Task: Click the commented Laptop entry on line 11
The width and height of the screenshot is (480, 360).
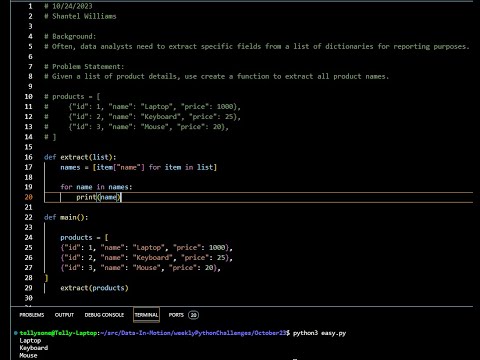Action: pos(142,107)
